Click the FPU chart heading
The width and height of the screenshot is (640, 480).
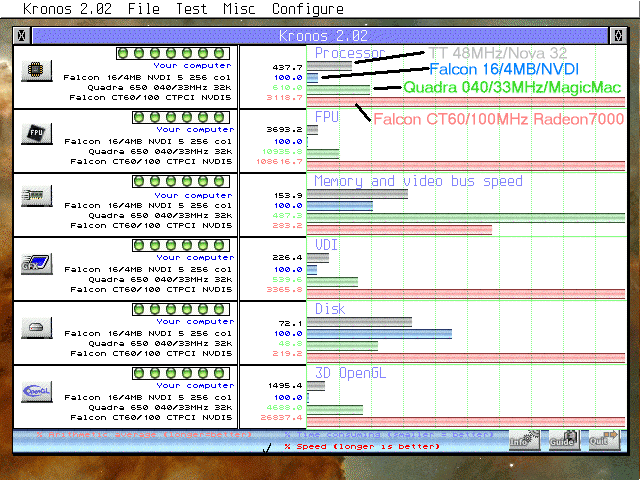tap(327, 117)
